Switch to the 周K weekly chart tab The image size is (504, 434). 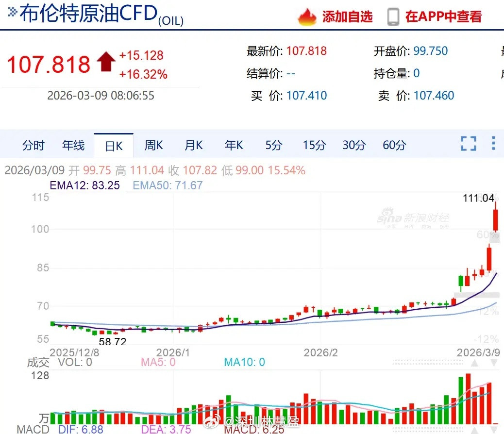point(153,145)
